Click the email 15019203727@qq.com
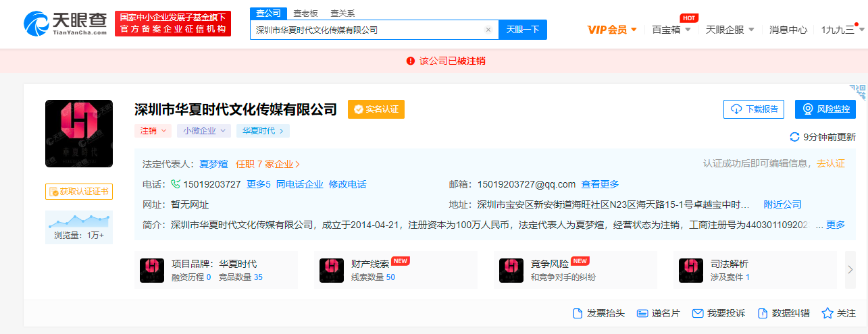868x334 pixels. 526,184
